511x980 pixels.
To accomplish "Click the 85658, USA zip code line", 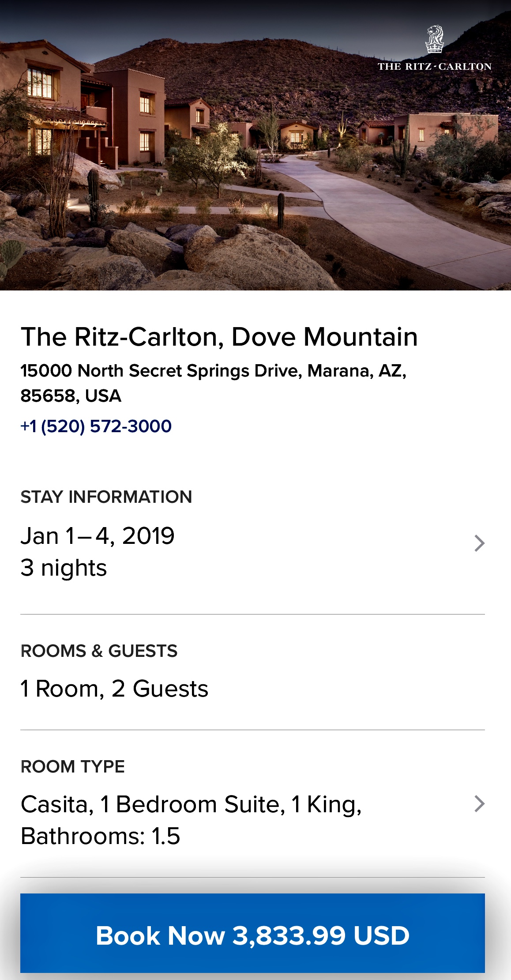I will (71, 396).
